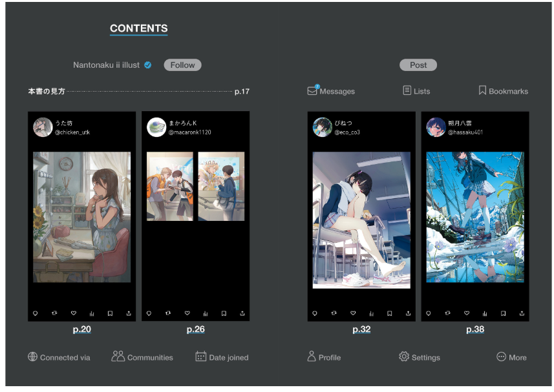Open the Communities section
Image resolution: width=554 pixels, height=392 pixels.
(x=142, y=357)
